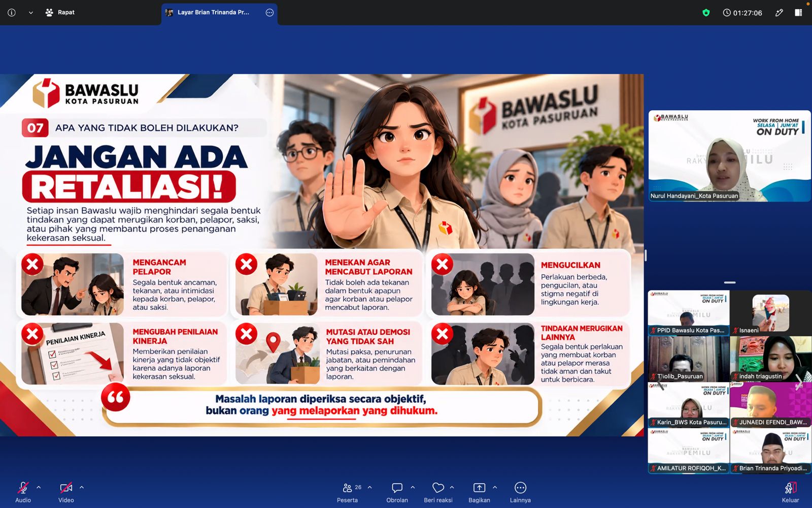Select Isnaeni's video tile

pos(770,312)
